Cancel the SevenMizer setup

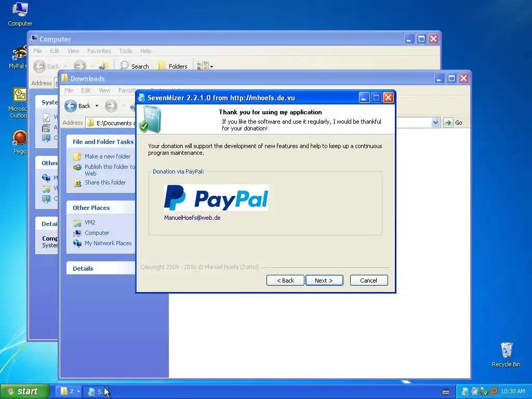click(369, 281)
